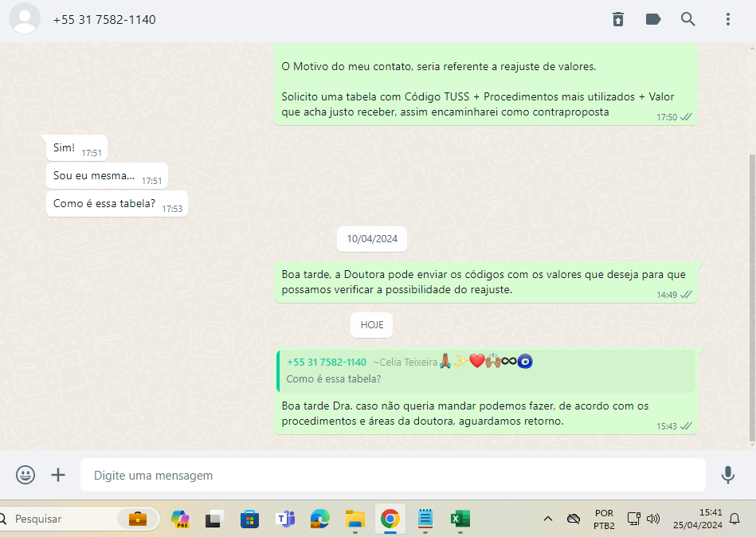
Task: Click the cloud sync off tray icon
Action: tap(574, 519)
